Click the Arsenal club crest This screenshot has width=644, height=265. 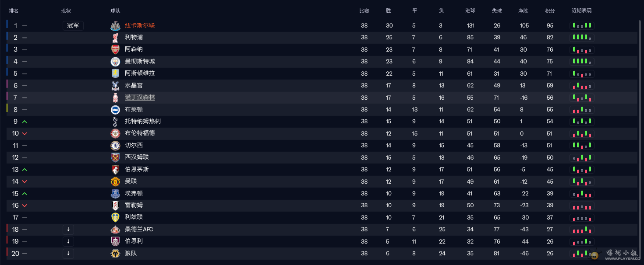pyautogui.click(x=115, y=49)
